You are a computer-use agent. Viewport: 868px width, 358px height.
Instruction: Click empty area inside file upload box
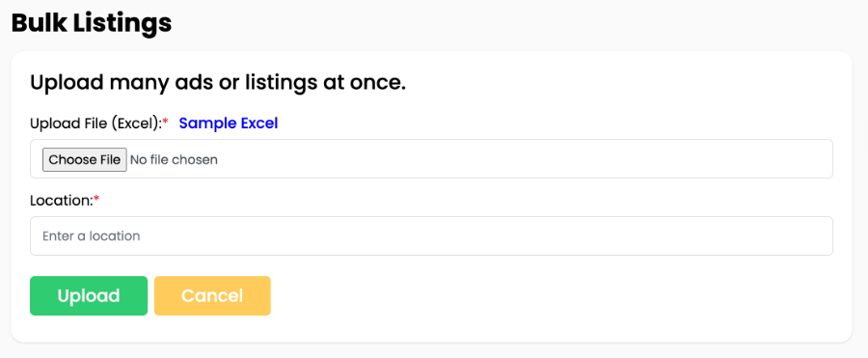pos(526,159)
